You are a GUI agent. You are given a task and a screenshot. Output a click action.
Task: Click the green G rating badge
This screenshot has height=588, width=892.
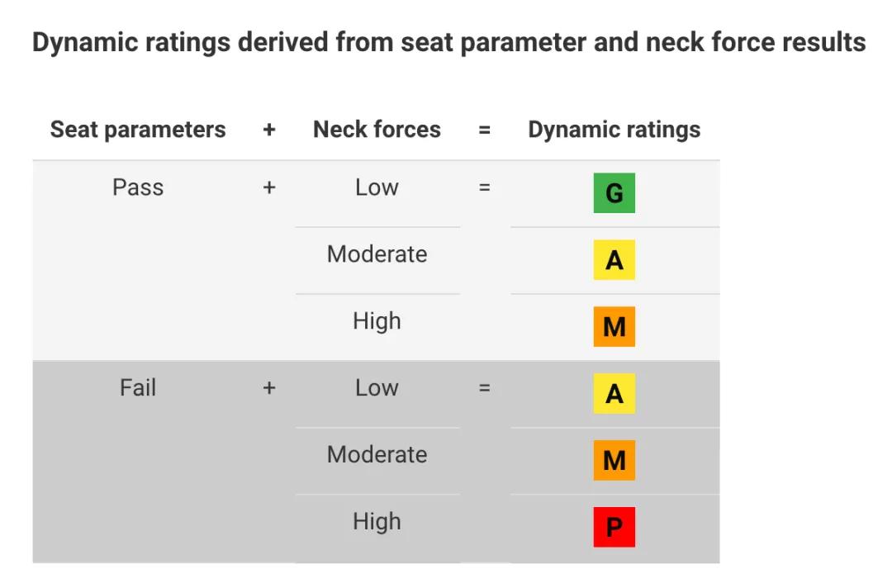pos(614,192)
